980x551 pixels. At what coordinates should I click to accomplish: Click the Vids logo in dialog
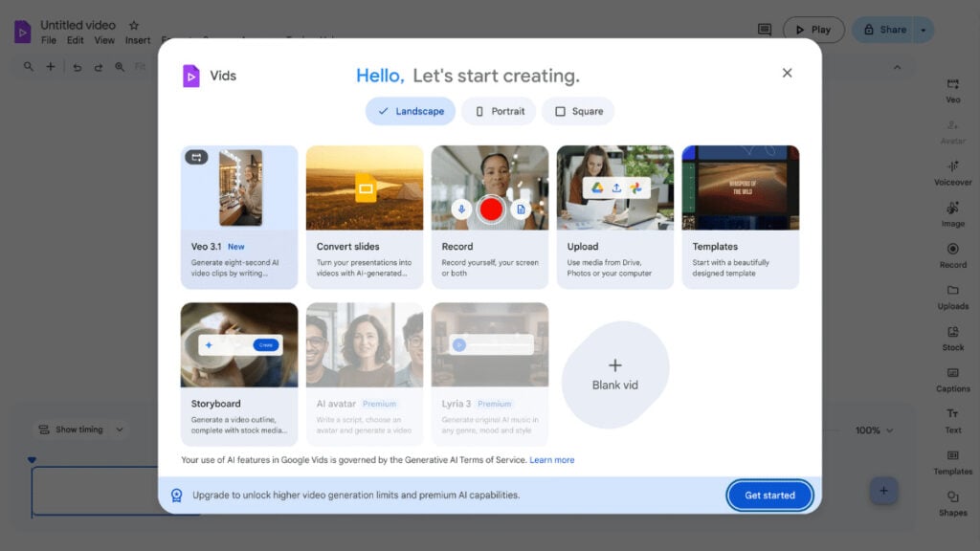191,76
